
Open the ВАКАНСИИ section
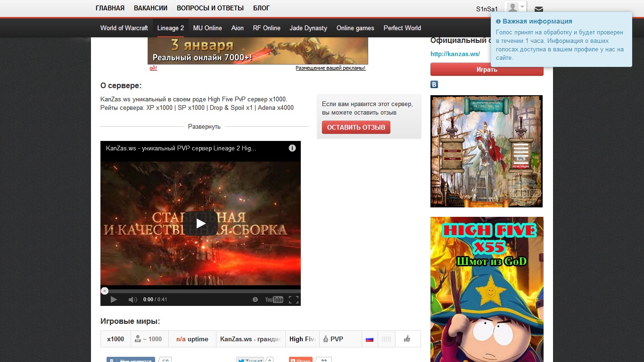pyautogui.click(x=150, y=8)
